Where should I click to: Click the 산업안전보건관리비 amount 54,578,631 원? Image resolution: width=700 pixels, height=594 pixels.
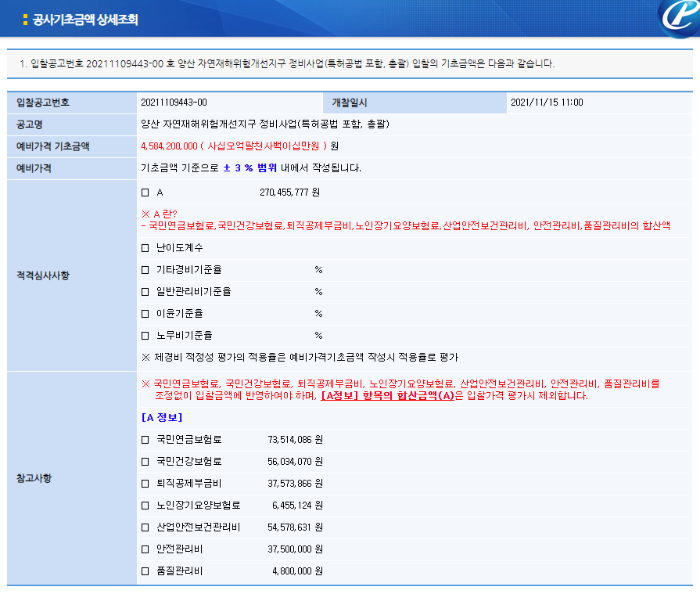click(x=295, y=527)
